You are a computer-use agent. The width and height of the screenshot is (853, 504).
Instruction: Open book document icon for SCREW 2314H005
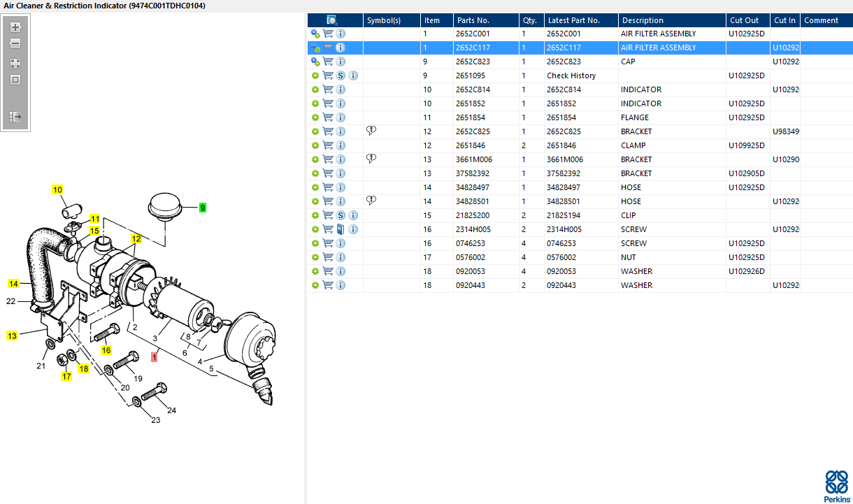coord(341,229)
